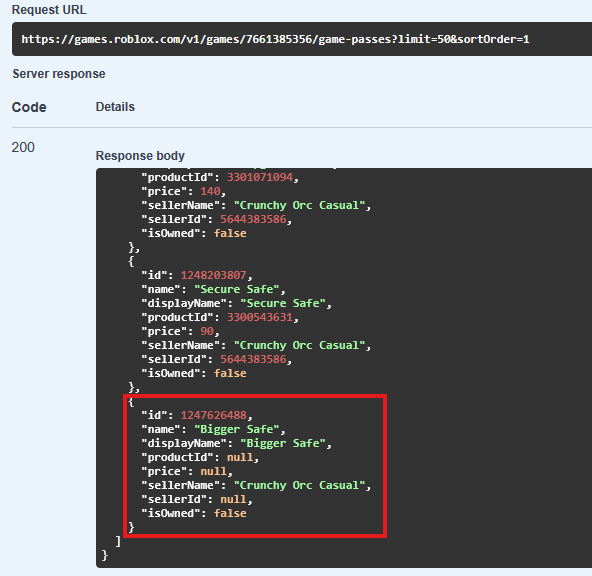
Task: Click the null sellerId of Bigger Safe
Action: tap(233, 499)
